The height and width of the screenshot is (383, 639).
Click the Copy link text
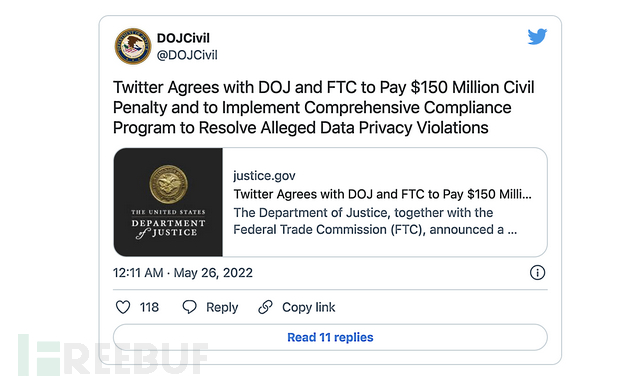coord(308,307)
